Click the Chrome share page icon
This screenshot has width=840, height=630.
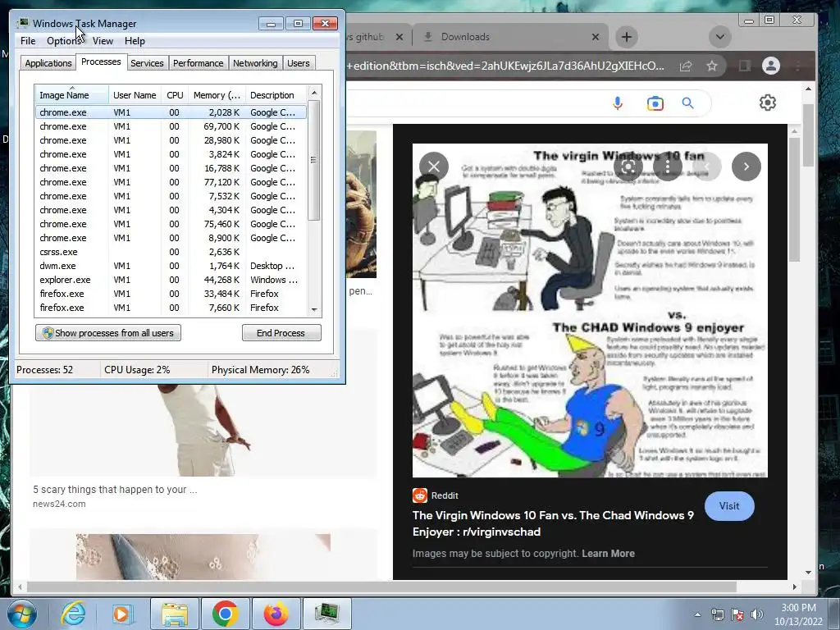click(x=685, y=66)
